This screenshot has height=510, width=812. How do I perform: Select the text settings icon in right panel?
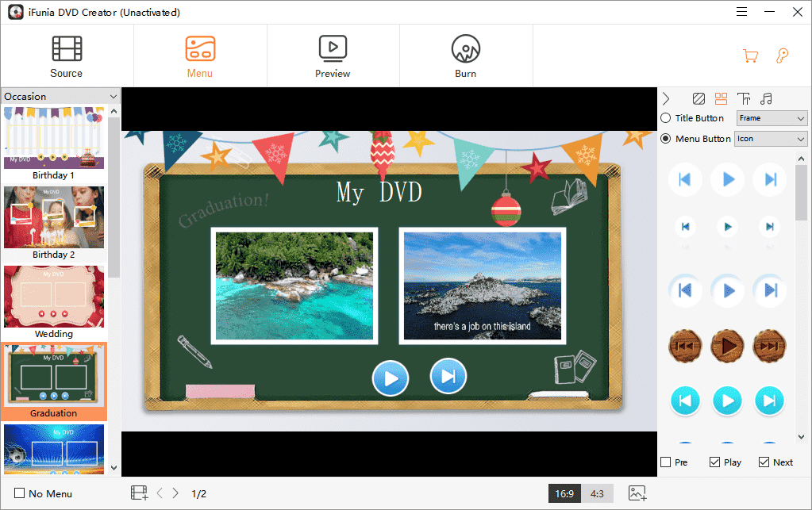pyautogui.click(x=744, y=99)
